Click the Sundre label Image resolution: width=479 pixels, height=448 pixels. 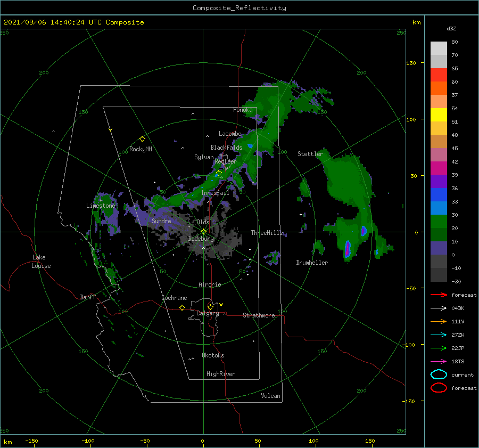[161, 221]
